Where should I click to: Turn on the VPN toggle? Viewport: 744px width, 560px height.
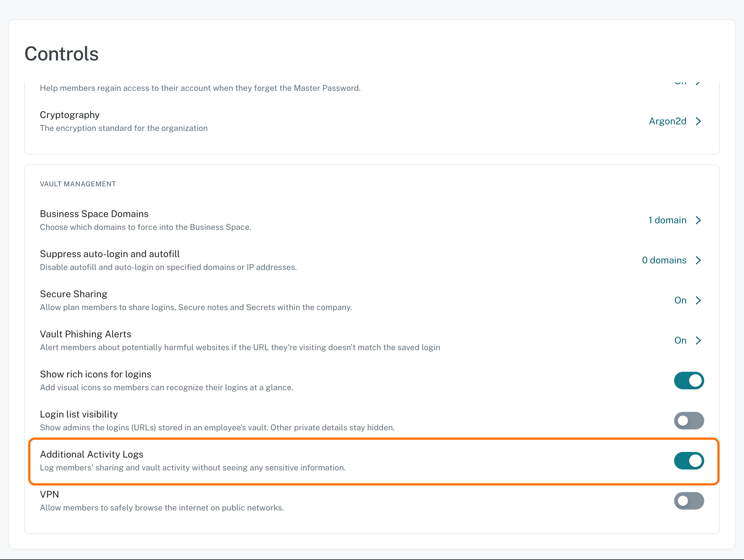tap(689, 500)
